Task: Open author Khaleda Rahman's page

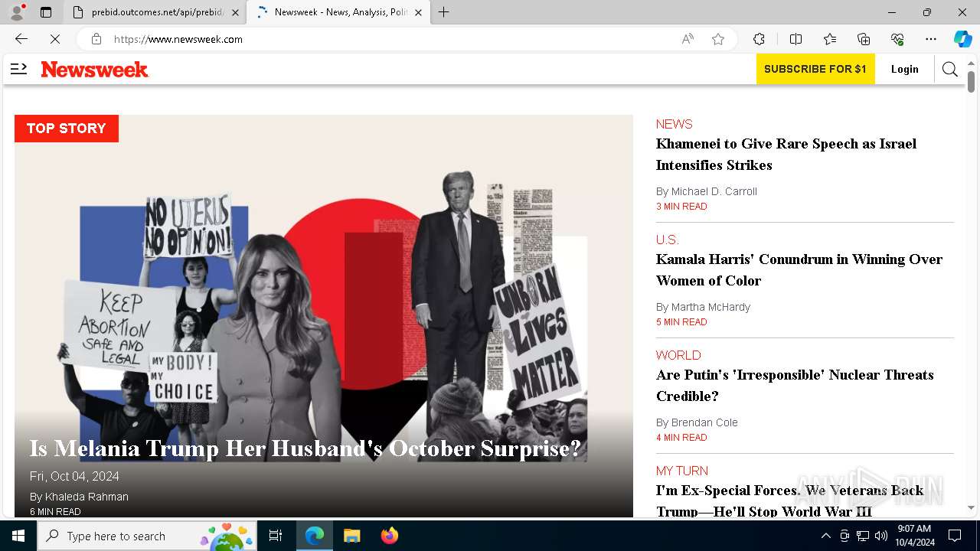Action: [x=87, y=497]
